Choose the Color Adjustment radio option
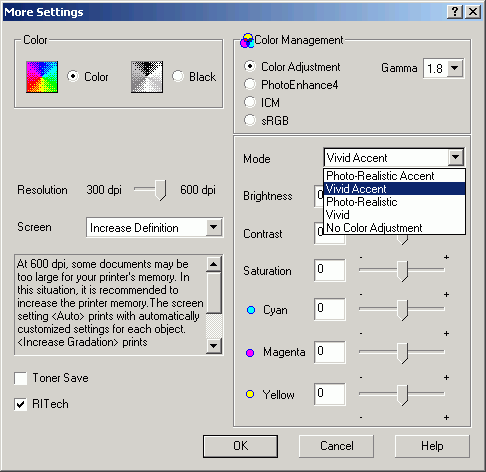The width and height of the screenshot is (486, 472). (x=250, y=66)
